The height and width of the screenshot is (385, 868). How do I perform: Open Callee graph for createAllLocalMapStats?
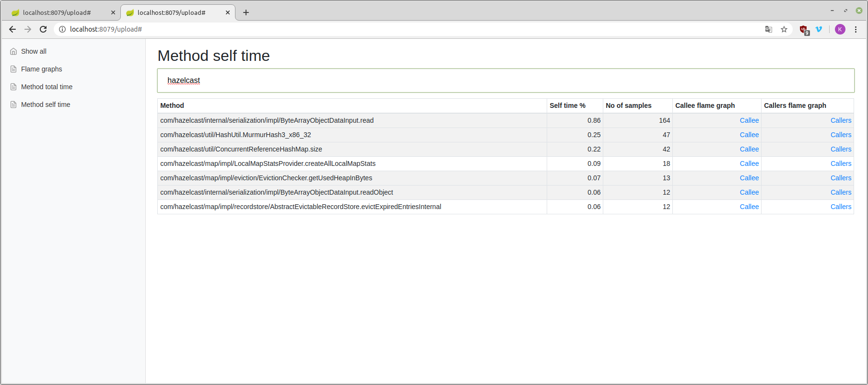[x=749, y=163]
